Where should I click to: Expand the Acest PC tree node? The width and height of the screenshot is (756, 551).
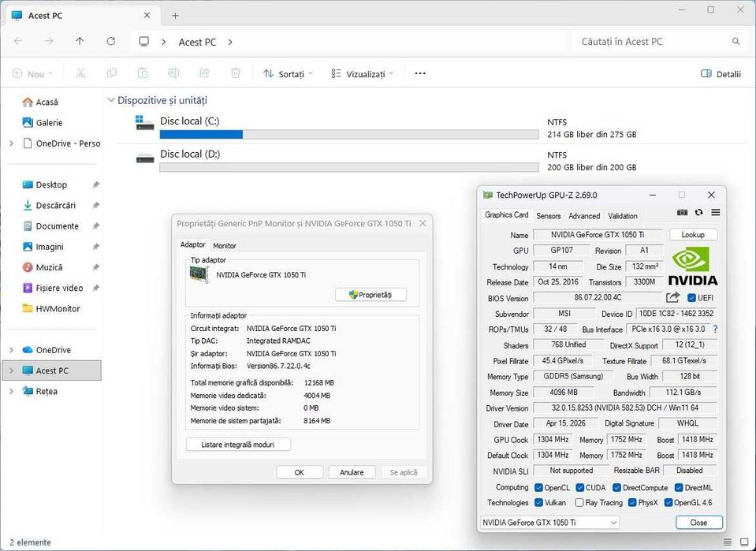(12, 370)
